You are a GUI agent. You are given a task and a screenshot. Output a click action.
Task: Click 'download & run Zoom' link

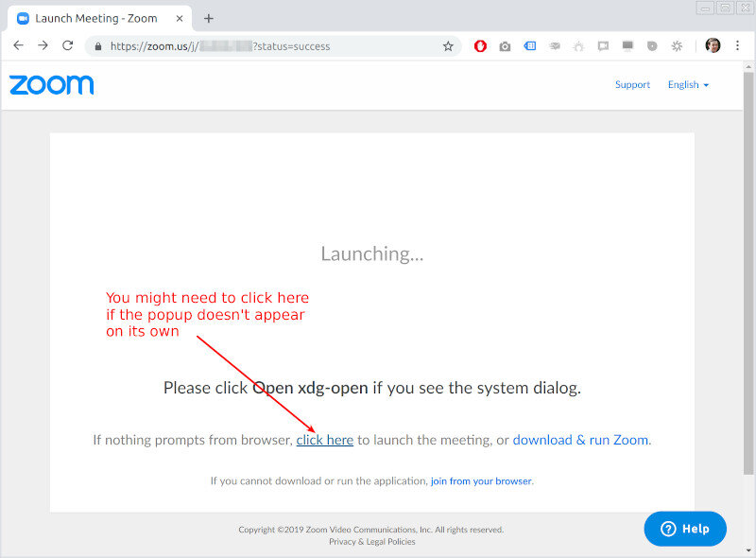580,440
